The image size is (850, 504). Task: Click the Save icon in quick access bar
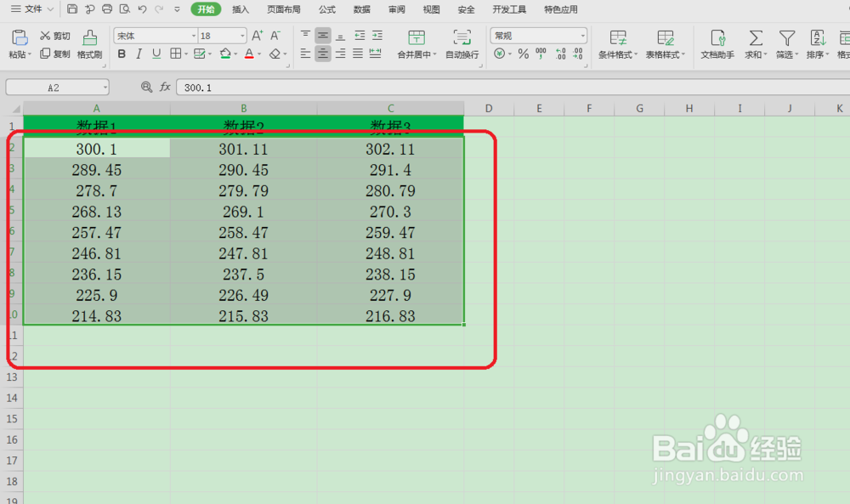[72, 8]
